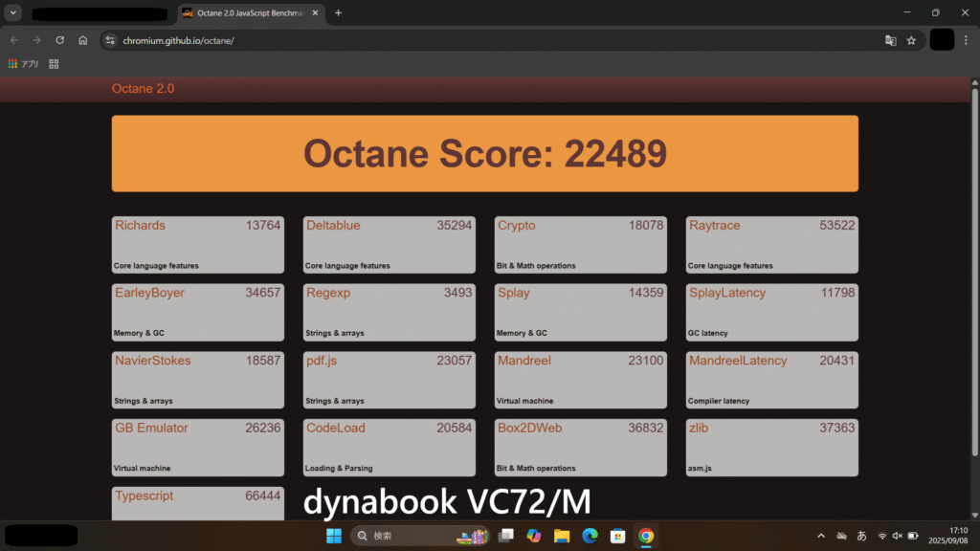Open the tab groups grid icon
The image size is (980, 551).
click(x=54, y=64)
